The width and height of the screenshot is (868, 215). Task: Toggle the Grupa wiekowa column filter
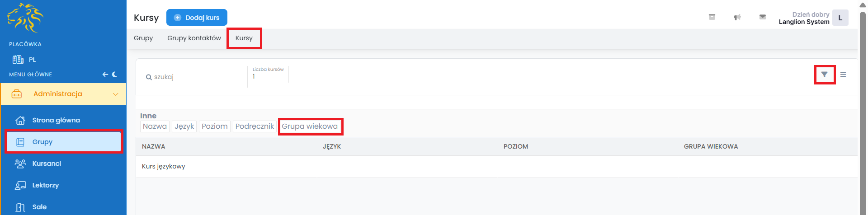point(310,126)
